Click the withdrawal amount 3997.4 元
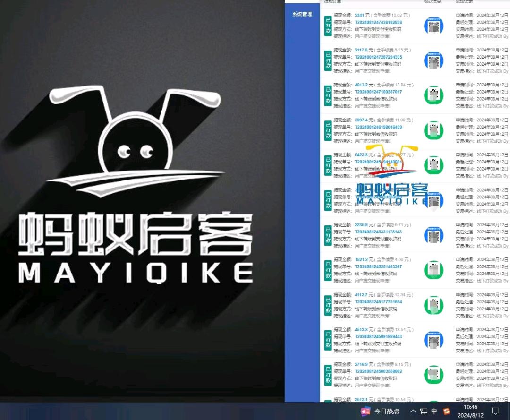The width and height of the screenshot is (510, 420). [364, 120]
